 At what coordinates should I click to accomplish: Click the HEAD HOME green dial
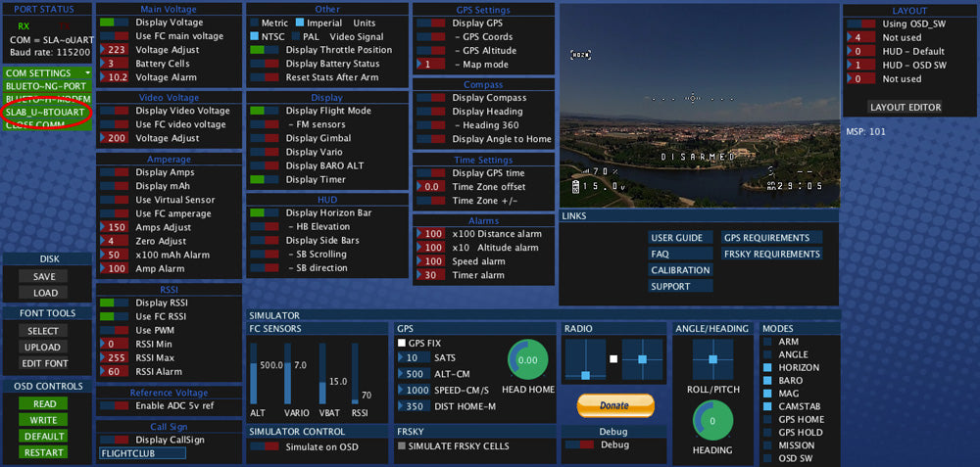528,360
